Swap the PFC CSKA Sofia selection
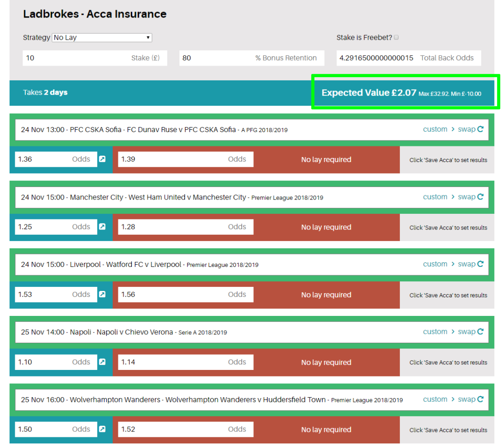Viewport: 503px width, 448px height. [471, 129]
